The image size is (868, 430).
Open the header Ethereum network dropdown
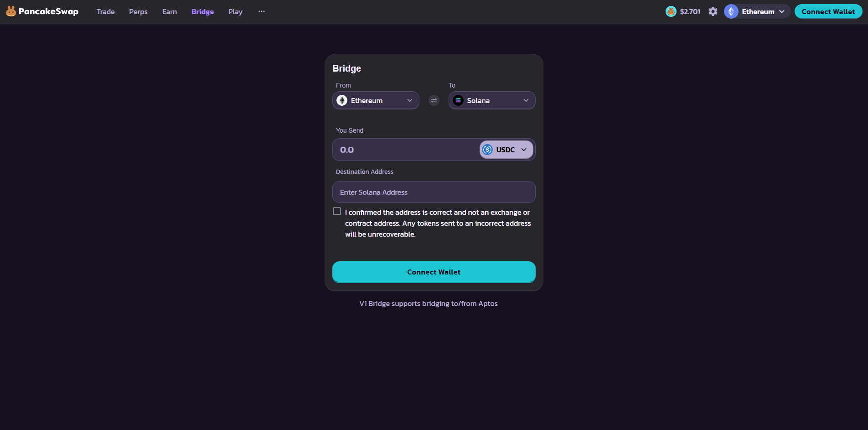click(781, 11)
